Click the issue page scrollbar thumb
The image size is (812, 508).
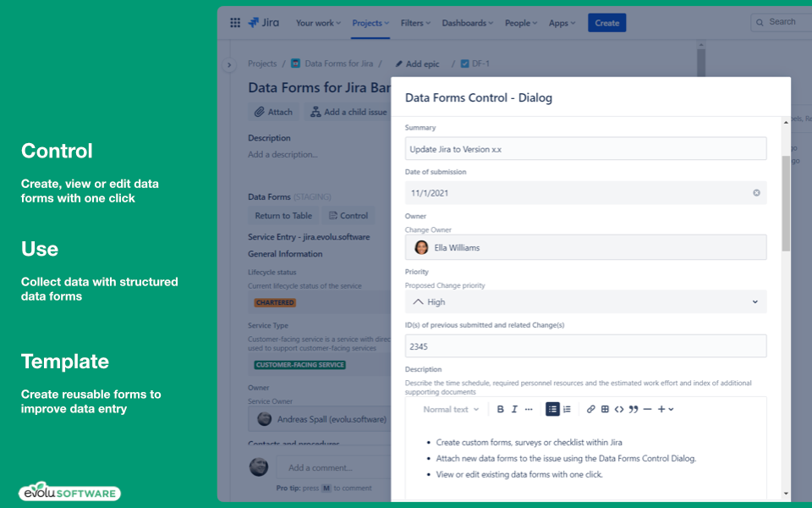(701, 63)
